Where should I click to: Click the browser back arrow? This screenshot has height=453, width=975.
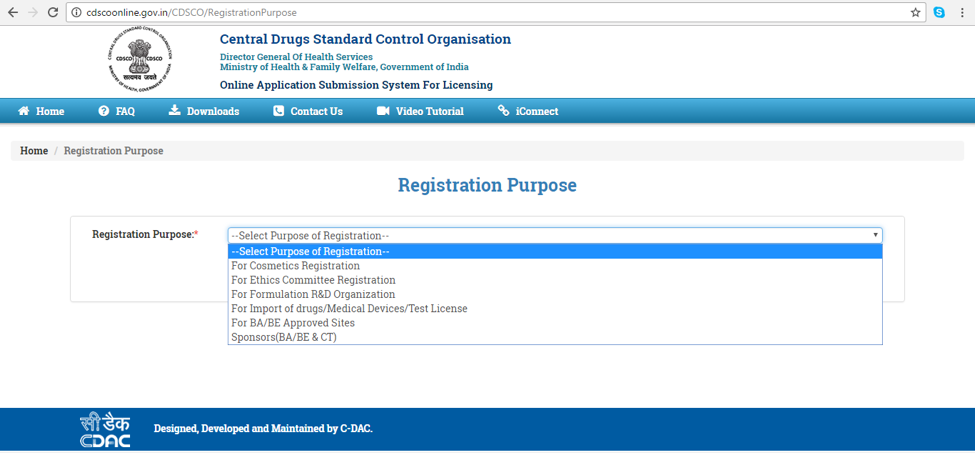pyautogui.click(x=12, y=13)
